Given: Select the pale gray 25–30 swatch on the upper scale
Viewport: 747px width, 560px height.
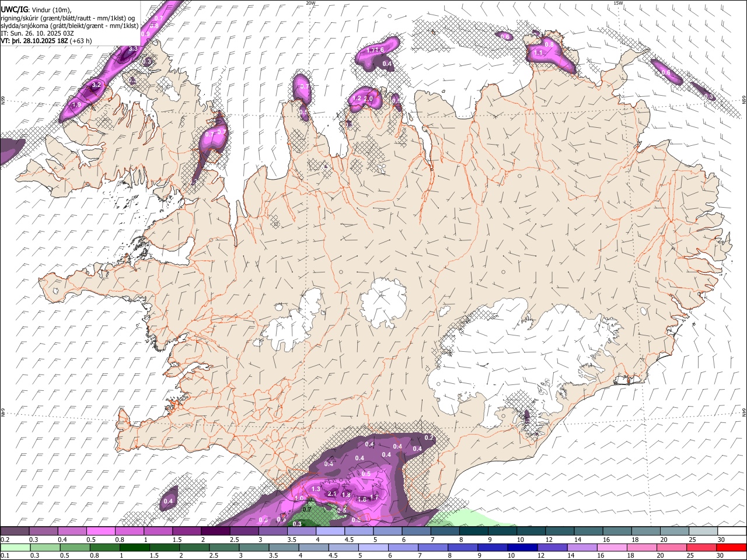Looking at the screenshot, I should pyautogui.click(x=703, y=531).
